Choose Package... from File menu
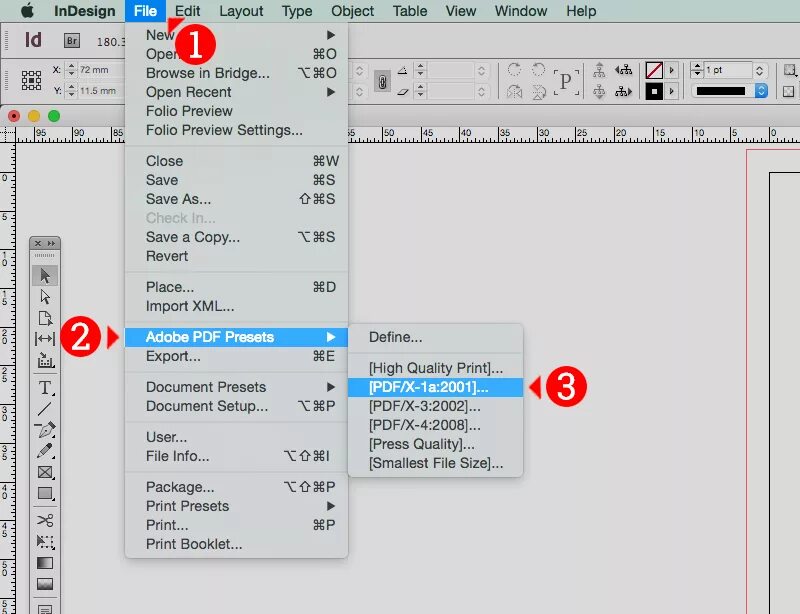The image size is (800, 614). point(237,487)
